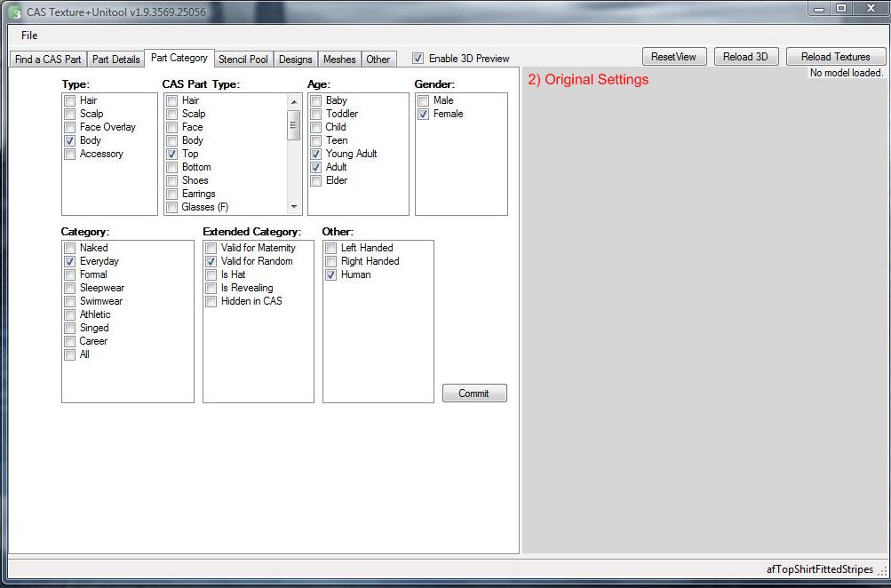Tick the Valid for Maternity checkbox
891x588 pixels.
click(x=211, y=248)
